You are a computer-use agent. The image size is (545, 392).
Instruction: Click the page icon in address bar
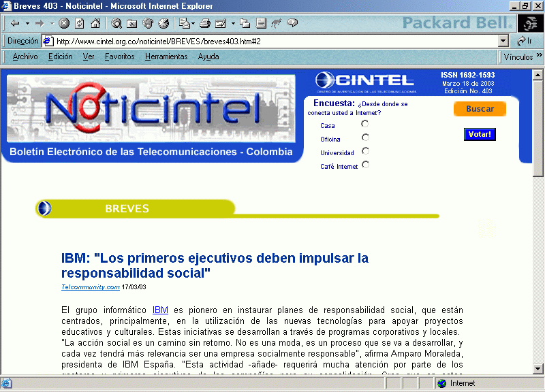click(48, 41)
